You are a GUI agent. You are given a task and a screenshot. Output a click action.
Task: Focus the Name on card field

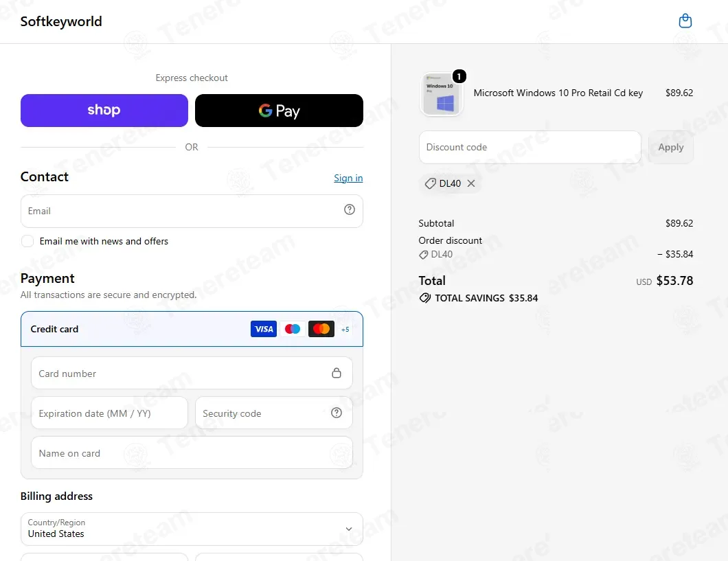192,453
